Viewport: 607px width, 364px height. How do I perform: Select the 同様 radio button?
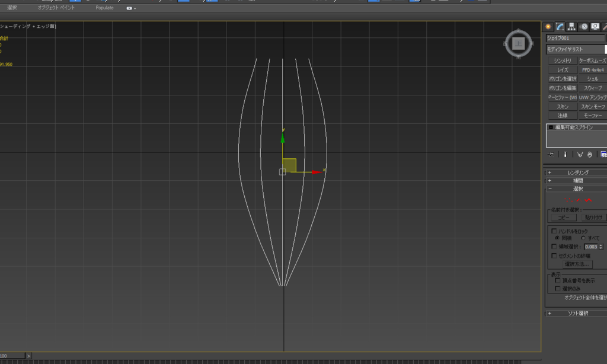click(x=557, y=238)
